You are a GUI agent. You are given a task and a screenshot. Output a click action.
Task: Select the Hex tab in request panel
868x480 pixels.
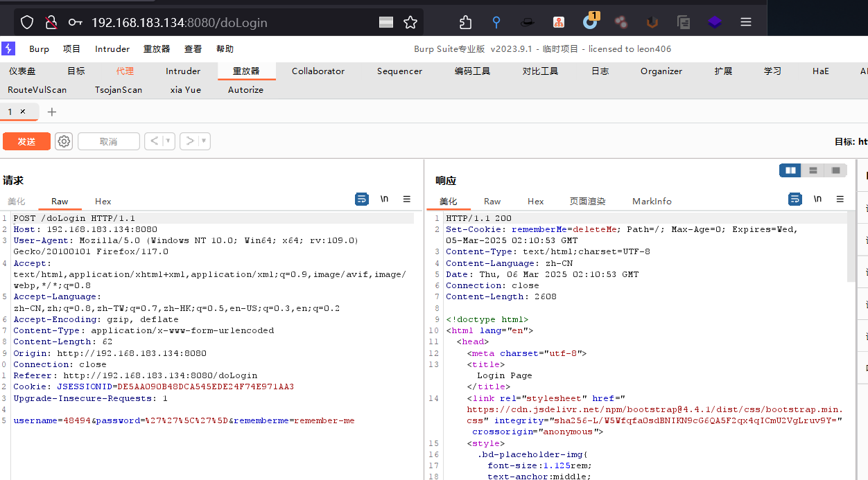(103, 202)
